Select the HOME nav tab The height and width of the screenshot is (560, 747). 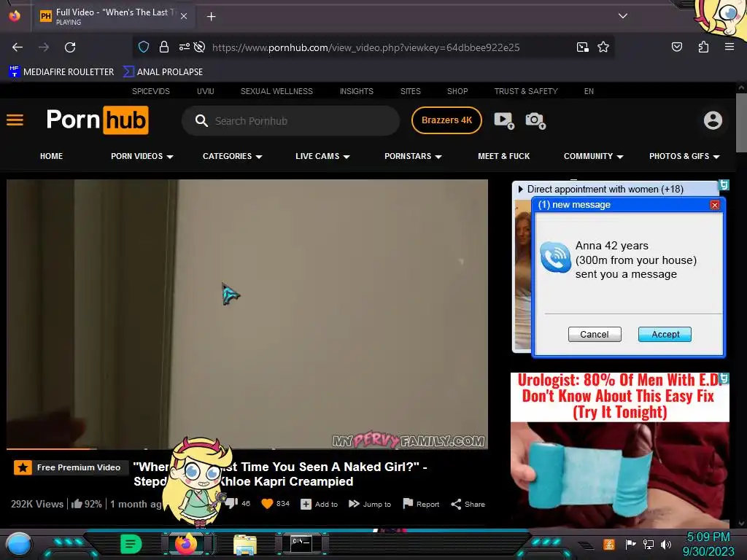tap(52, 156)
